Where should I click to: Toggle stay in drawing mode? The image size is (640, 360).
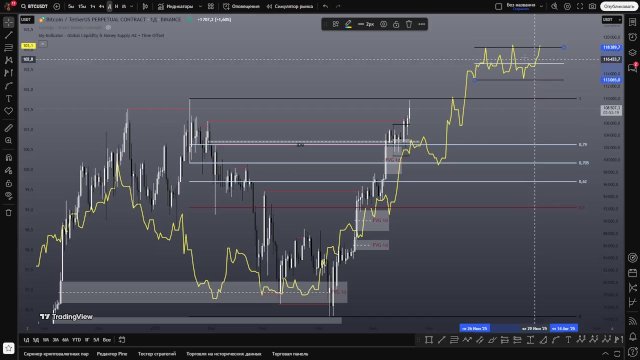(9, 171)
